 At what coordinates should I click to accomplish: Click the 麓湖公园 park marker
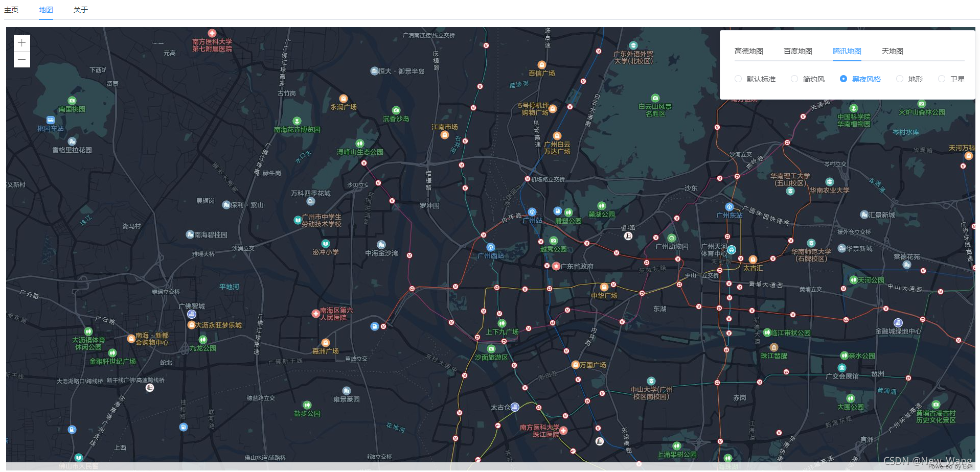coord(602,206)
